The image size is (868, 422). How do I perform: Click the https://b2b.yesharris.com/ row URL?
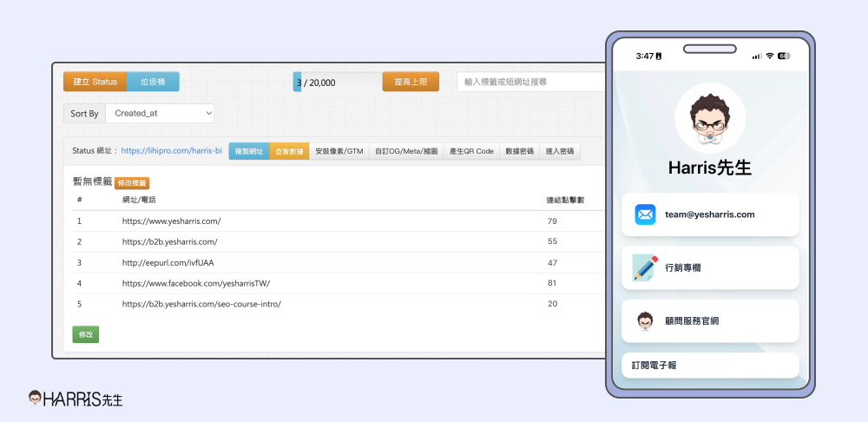pos(170,241)
